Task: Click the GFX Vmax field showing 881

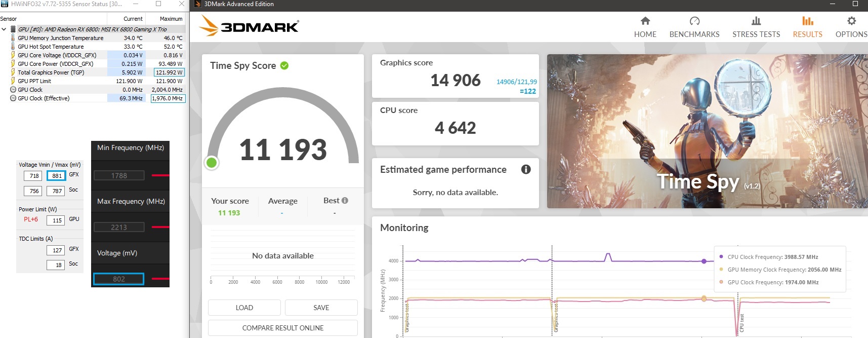Action: point(56,176)
